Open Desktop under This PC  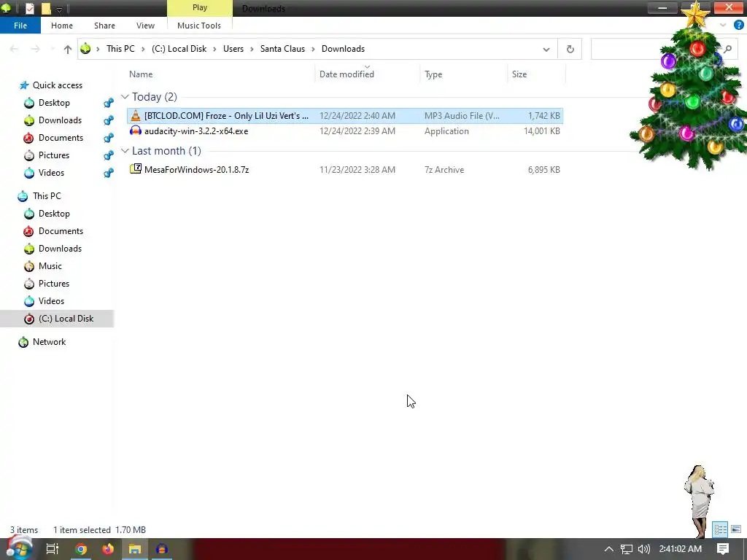pos(54,214)
